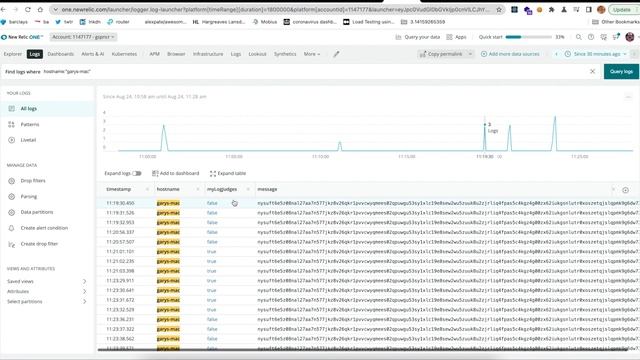Go to the browser home page icon

coord(40,9)
